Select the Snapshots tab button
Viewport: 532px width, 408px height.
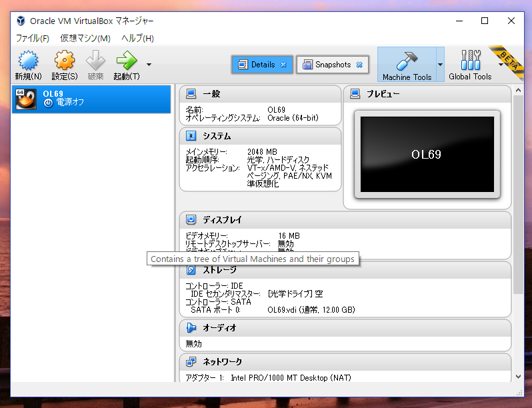333,65
